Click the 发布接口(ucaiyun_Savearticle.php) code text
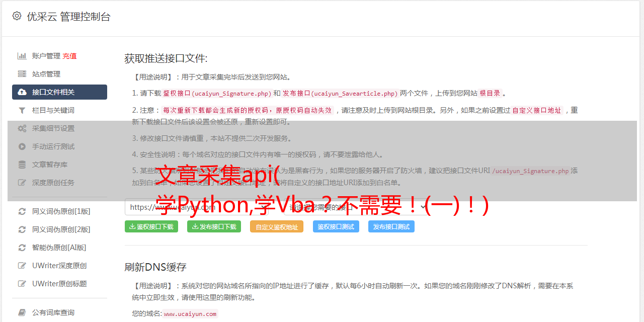 (341, 93)
